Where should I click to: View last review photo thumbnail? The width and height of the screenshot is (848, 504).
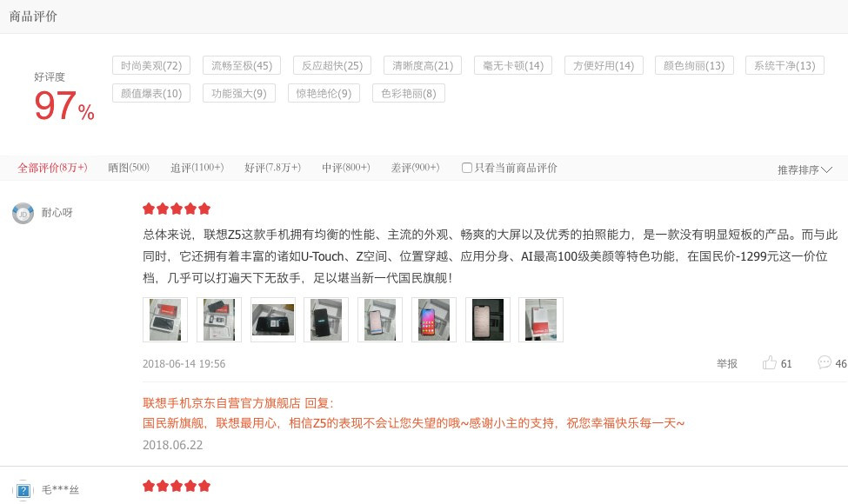click(x=541, y=320)
